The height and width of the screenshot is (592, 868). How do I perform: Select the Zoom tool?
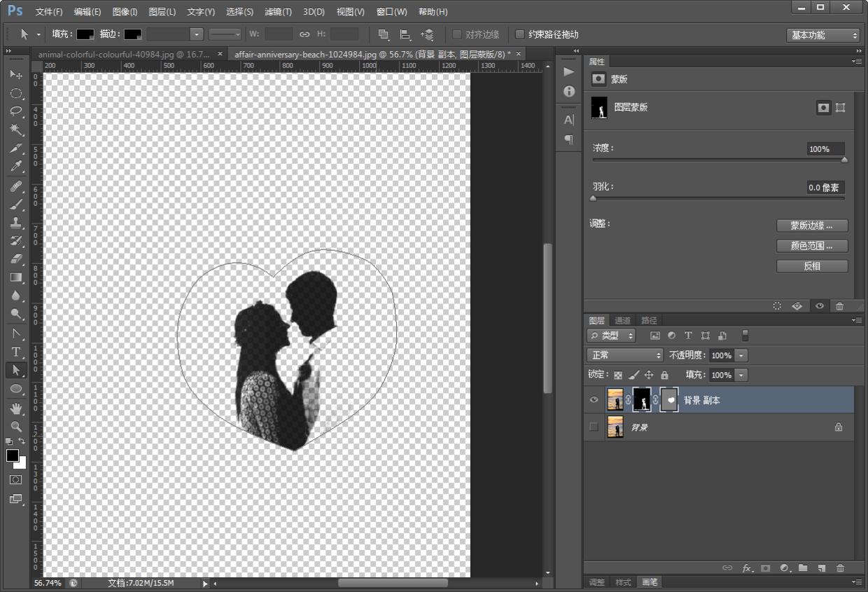point(15,426)
